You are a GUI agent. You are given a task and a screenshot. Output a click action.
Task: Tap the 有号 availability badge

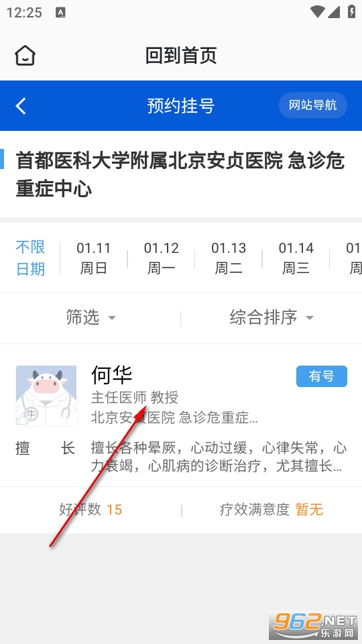pyautogui.click(x=322, y=376)
